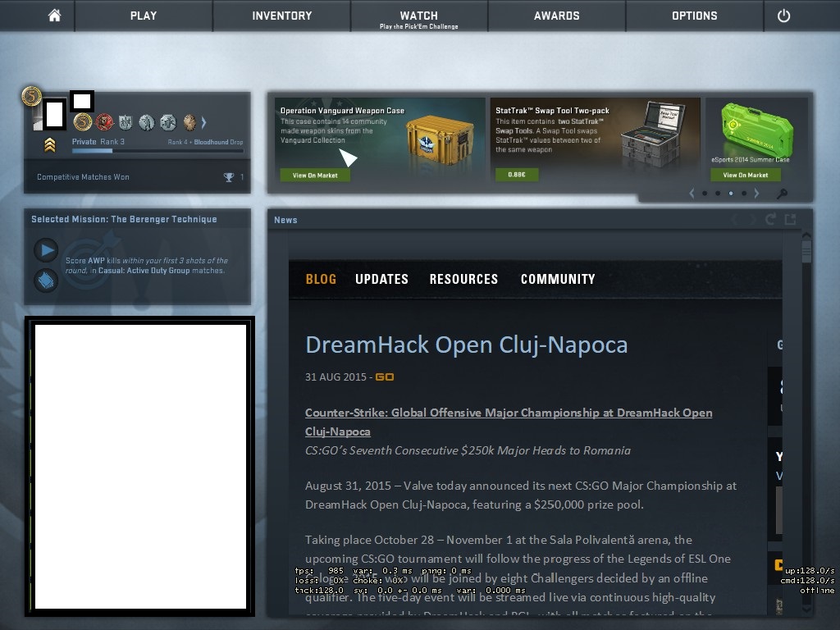Open the OPTIONS menu
The image size is (840, 630).
point(694,16)
